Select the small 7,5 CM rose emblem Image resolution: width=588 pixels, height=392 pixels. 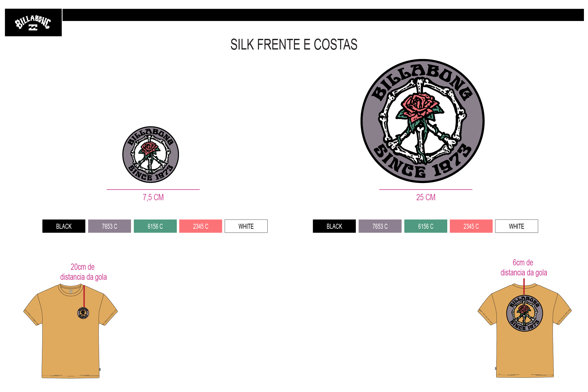click(x=150, y=154)
